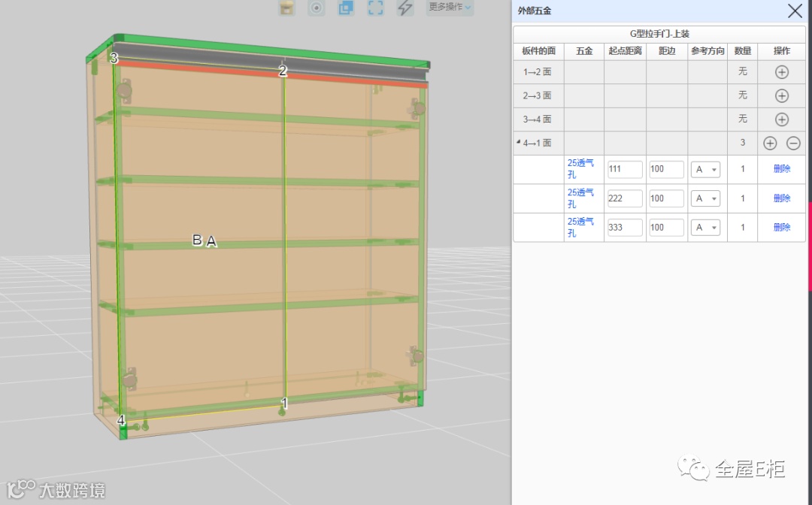
Task: Select the 3→4 面 row label
Action: (x=537, y=119)
